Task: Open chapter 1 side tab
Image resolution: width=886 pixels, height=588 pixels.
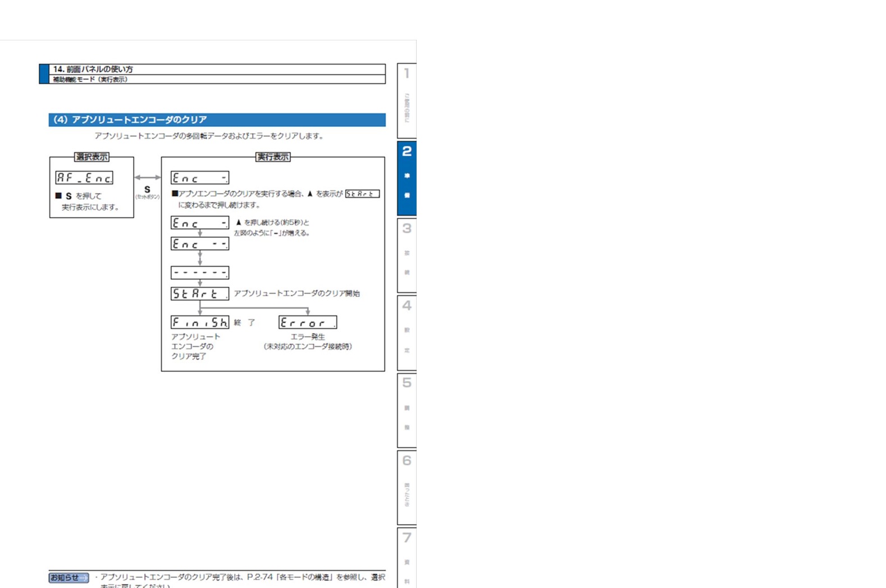Action: coord(407,101)
